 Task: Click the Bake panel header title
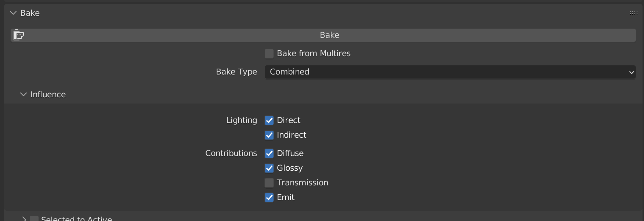pyautogui.click(x=30, y=13)
